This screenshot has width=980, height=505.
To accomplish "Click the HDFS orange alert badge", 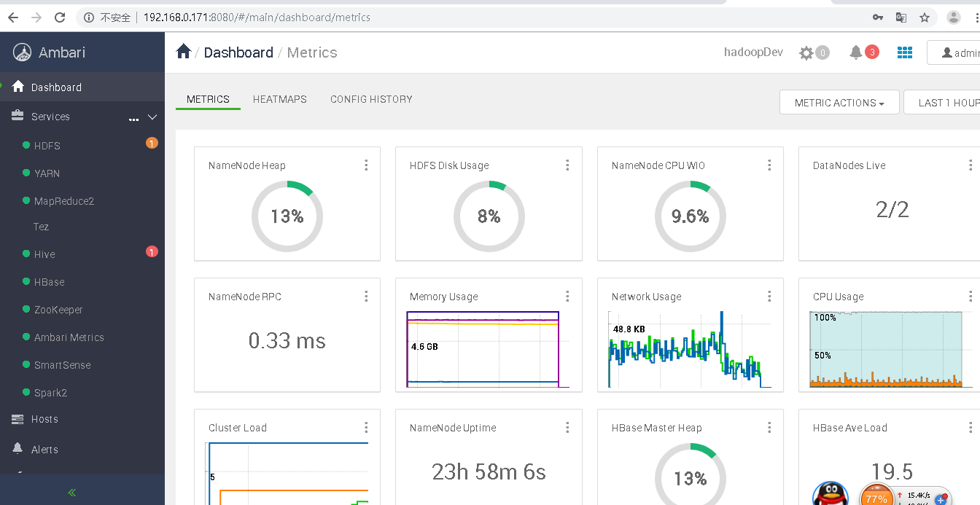I will coord(152,144).
